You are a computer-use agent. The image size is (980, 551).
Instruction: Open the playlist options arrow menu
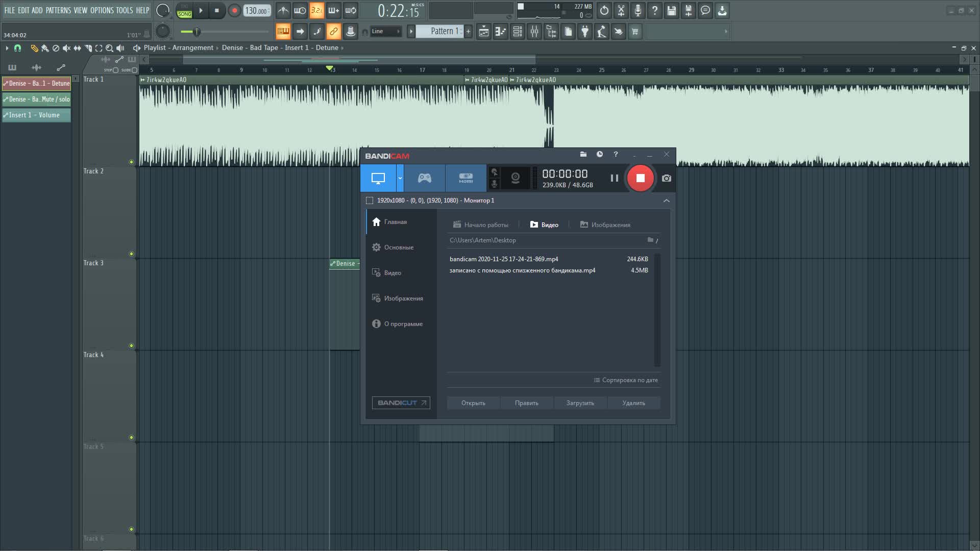7,48
